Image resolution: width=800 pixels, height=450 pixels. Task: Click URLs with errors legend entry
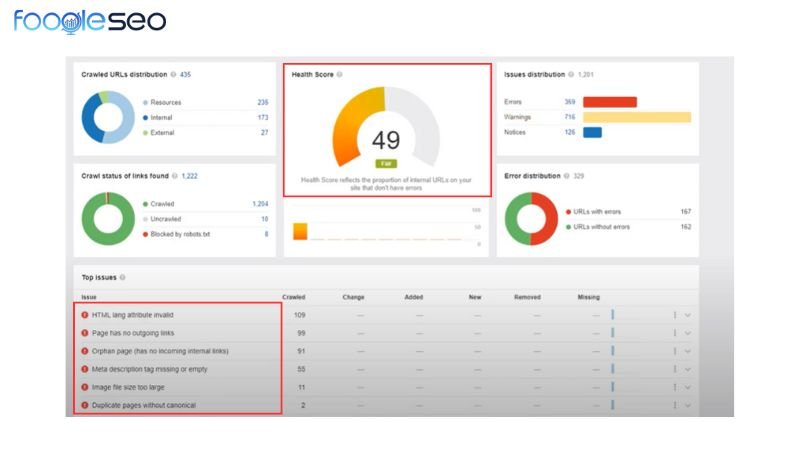(x=593, y=212)
